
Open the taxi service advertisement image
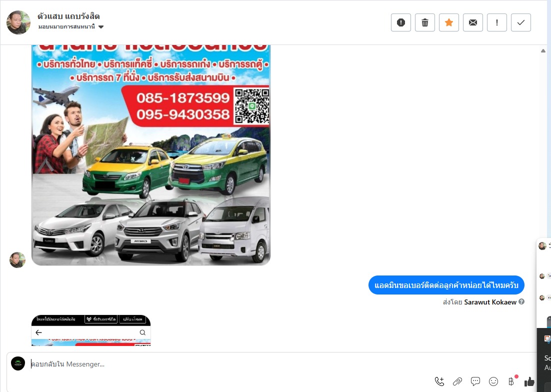[x=151, y=154]
